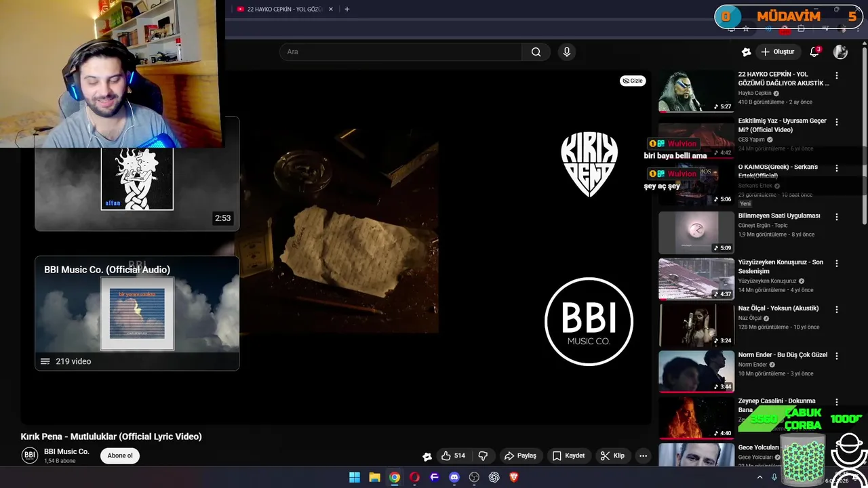868x488 pixels.
Task: Open the Eskitilmiş Yaz - Uyursam Geçer Mi title
Action: click(x=783, y=125)
